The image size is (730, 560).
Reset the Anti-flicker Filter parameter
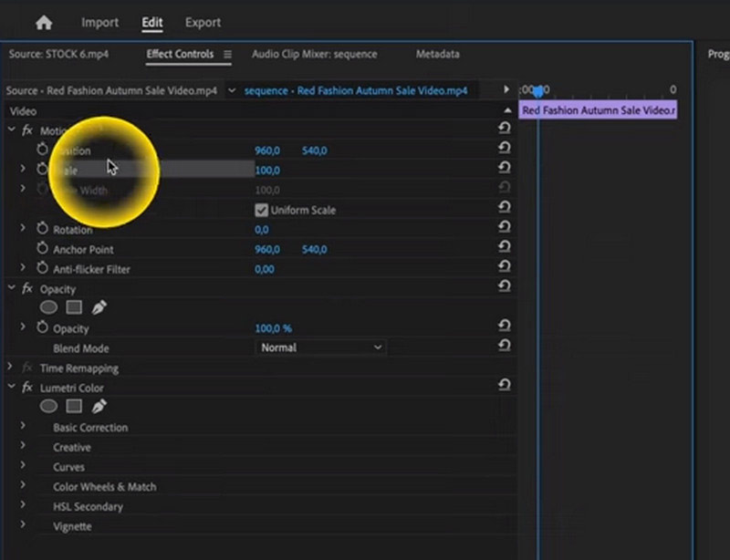point(504,266)
